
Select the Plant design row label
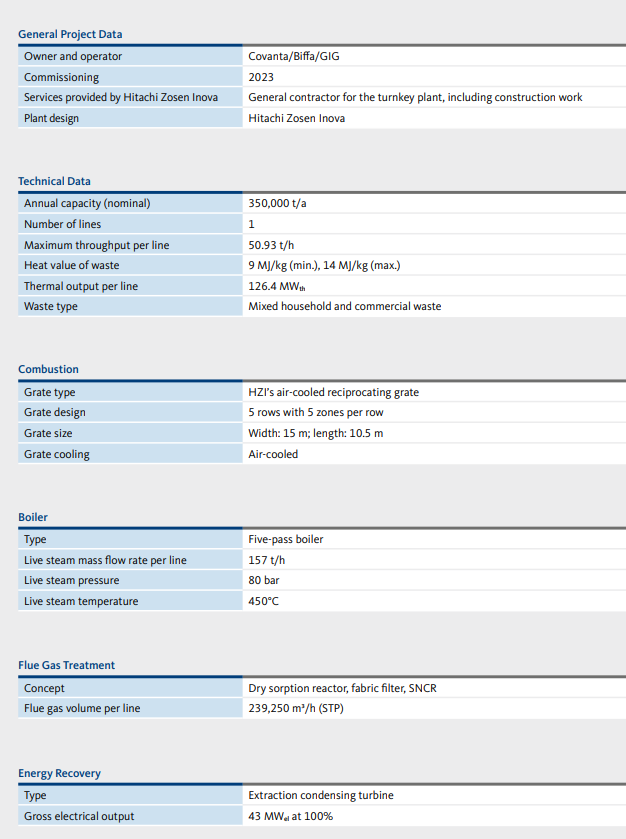pos(51,118)
